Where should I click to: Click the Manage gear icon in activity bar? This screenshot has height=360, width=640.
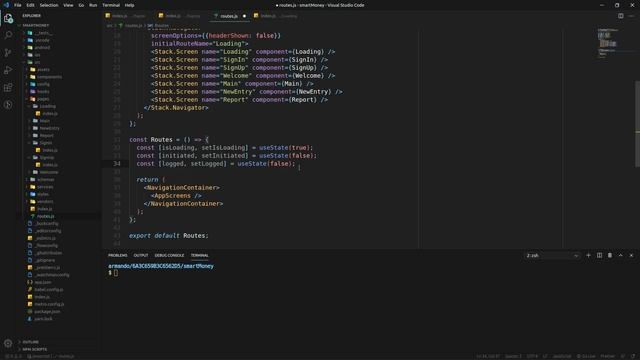point(8,343)
